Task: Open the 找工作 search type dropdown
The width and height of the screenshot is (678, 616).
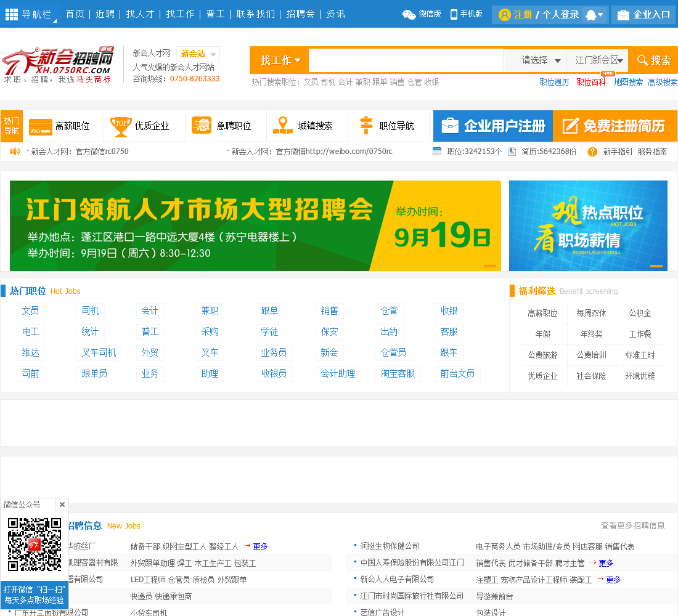Action: 280,60
